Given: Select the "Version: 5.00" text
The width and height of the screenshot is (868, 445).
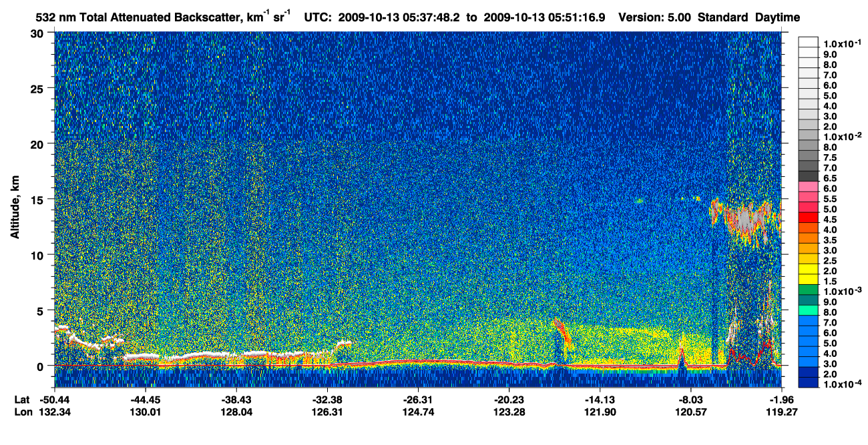Looking at the screenshot, I should click(x=655, y=17).
